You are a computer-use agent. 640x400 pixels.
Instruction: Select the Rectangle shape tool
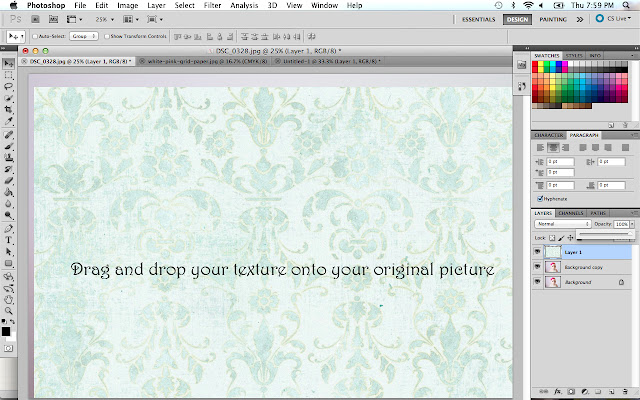coord(8,263)
